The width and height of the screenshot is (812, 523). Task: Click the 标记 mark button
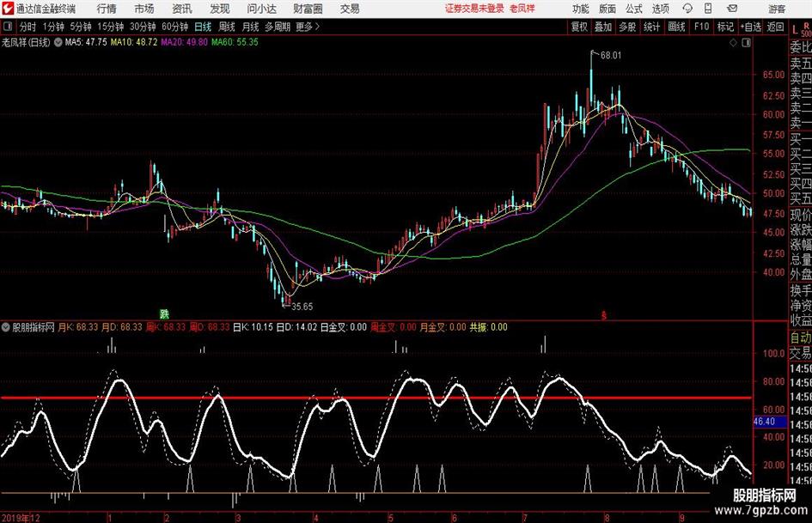coord(725,27)
